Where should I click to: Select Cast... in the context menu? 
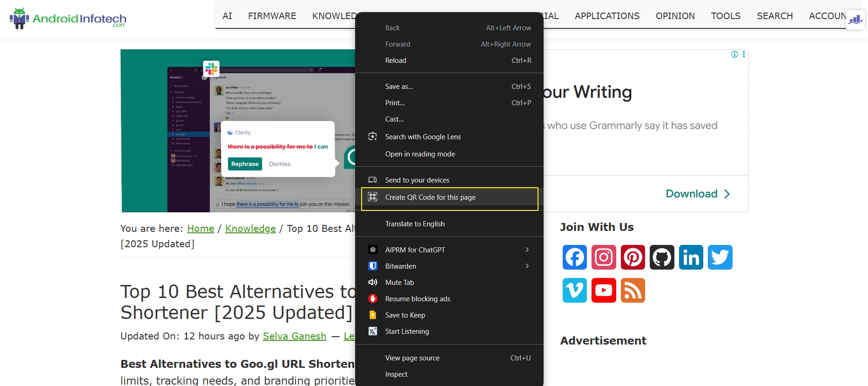(x=449, y=119)
